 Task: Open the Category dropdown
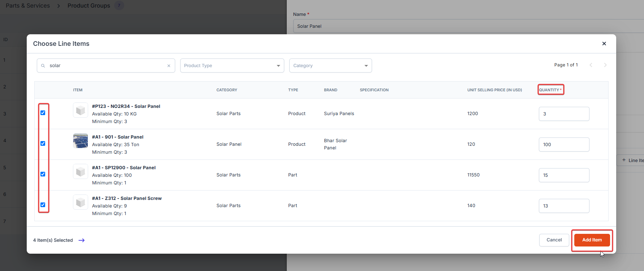pyautogui.click(x=330, y=66)
